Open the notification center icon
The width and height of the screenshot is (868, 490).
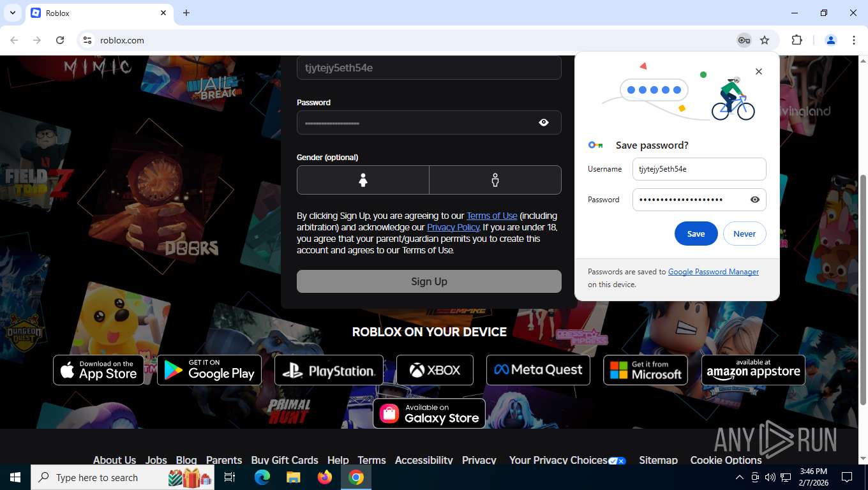pos(847,477)
